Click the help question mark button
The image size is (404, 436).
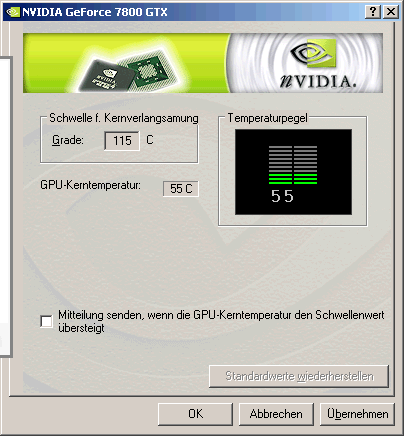(373, 12)
